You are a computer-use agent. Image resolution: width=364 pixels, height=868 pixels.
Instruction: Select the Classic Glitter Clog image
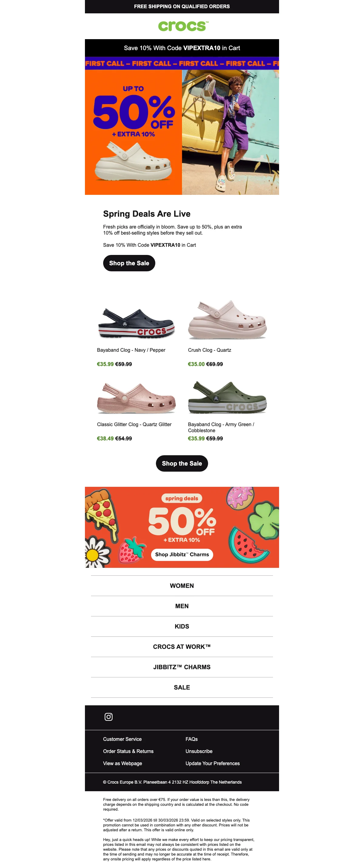pyautogui.click(x=136, y=398)
